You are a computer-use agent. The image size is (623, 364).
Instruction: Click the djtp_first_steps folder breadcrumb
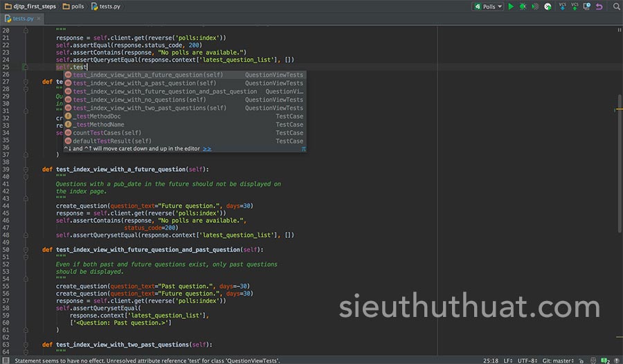pos(30,6)
